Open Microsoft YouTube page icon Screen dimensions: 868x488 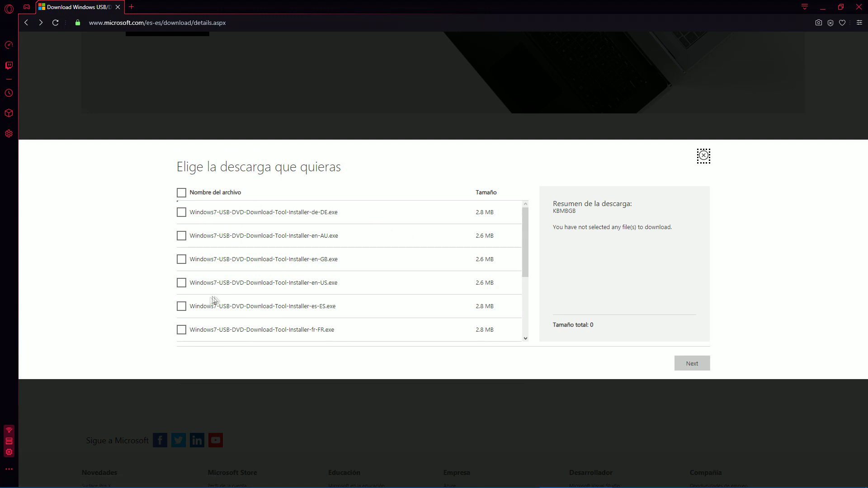click(216, 440)
